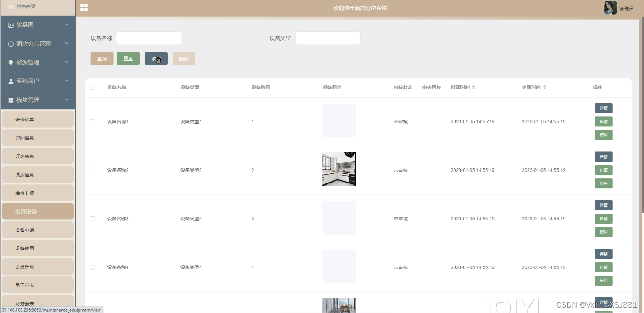
Task: Click the 审核状态 column header
Action: coord(403,87)
